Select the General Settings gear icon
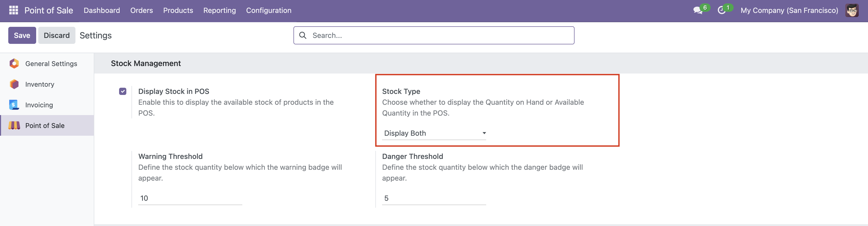Screen dimensions: 868x226 pos(14,63)
